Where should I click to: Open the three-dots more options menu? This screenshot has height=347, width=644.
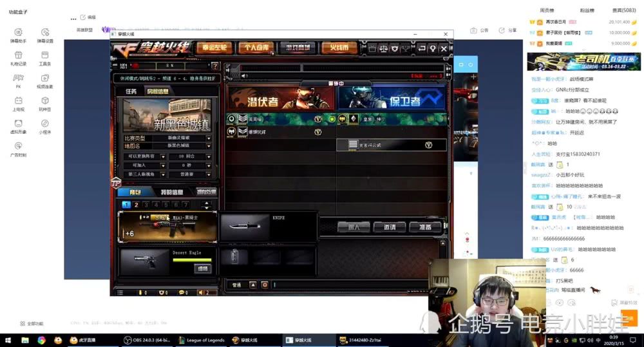(73, 19)
